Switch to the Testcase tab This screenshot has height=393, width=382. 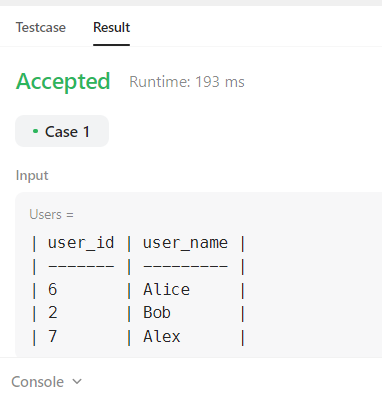[41, 27]
